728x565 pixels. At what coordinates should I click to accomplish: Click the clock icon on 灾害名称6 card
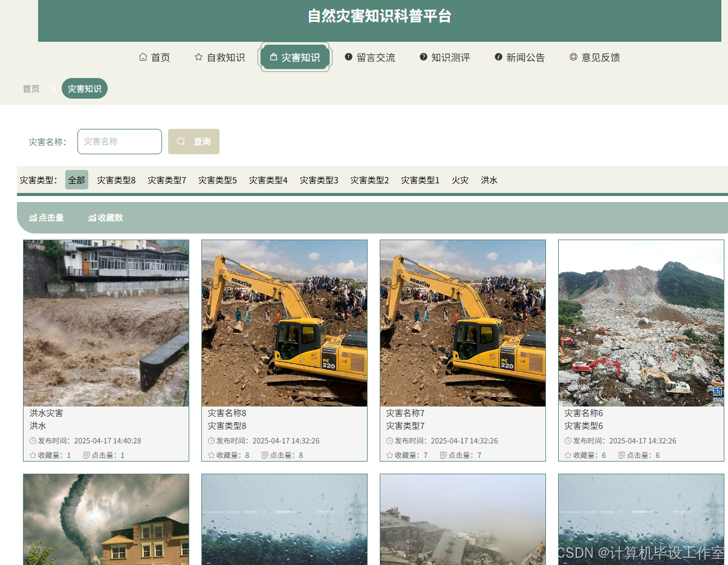point(568,441)
